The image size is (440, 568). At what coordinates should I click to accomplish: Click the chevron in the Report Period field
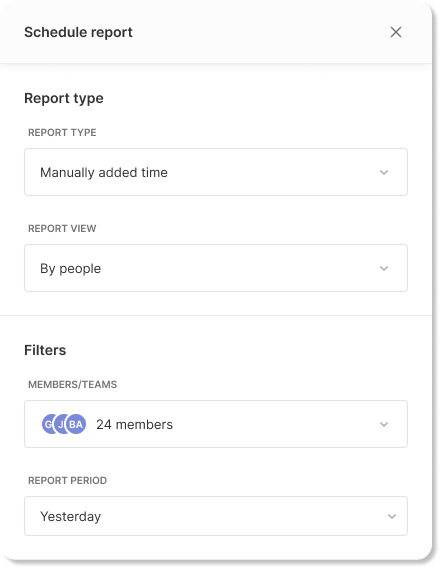[x=392, y=516]
